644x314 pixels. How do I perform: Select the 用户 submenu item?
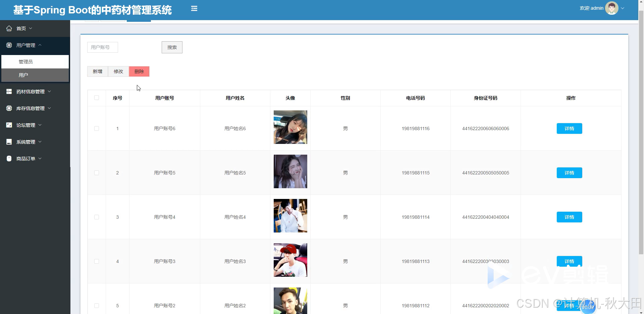23,75
